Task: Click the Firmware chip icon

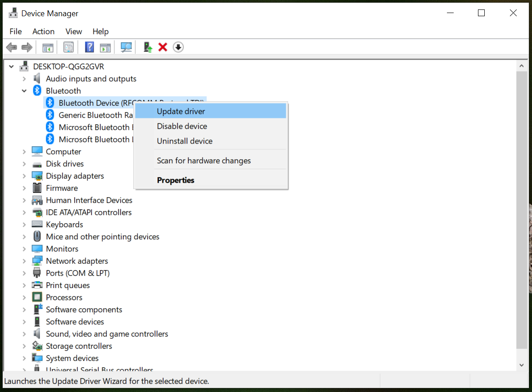Action: tap(37, 188)
